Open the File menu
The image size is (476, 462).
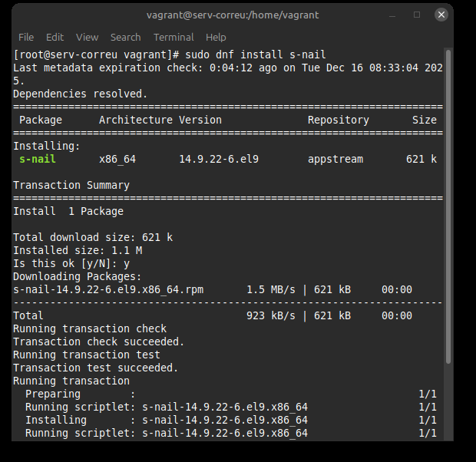[26, 37]
